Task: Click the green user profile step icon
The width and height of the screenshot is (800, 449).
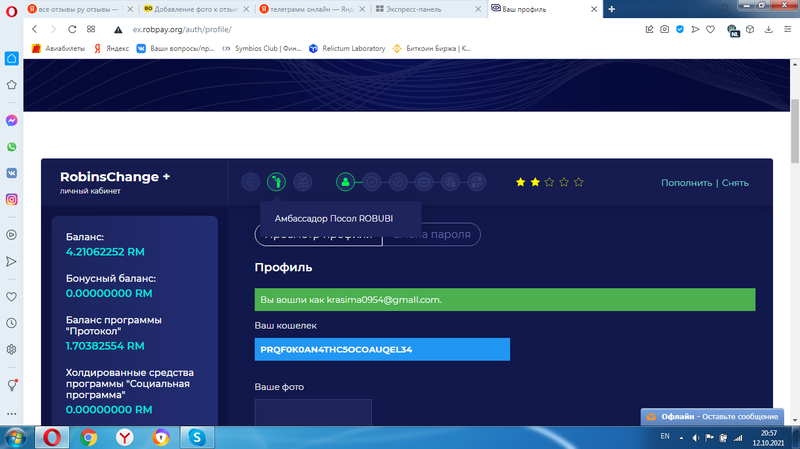Action: 345,182
